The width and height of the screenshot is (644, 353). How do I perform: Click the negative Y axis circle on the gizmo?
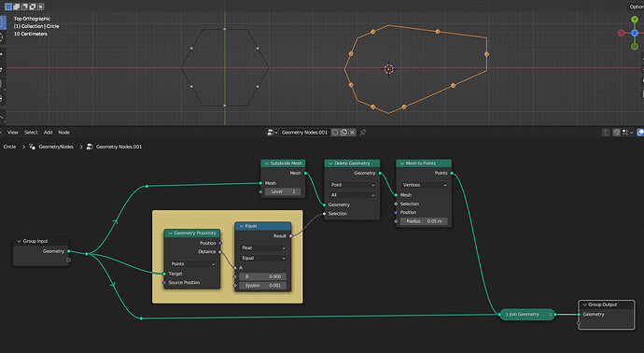635,47
